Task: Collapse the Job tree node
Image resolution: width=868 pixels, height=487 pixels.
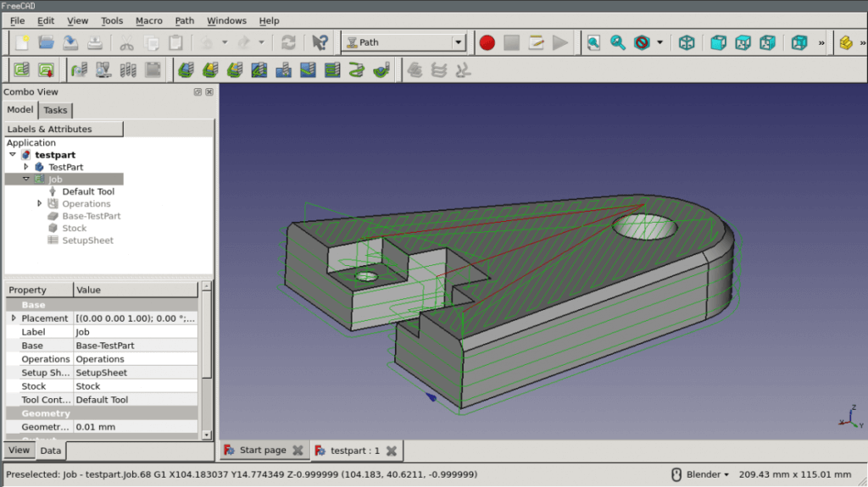Action: pos(26,179)
